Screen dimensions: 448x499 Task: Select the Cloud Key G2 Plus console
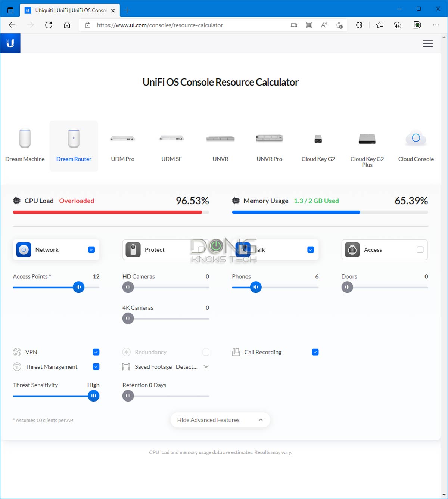tap(367, 146)
